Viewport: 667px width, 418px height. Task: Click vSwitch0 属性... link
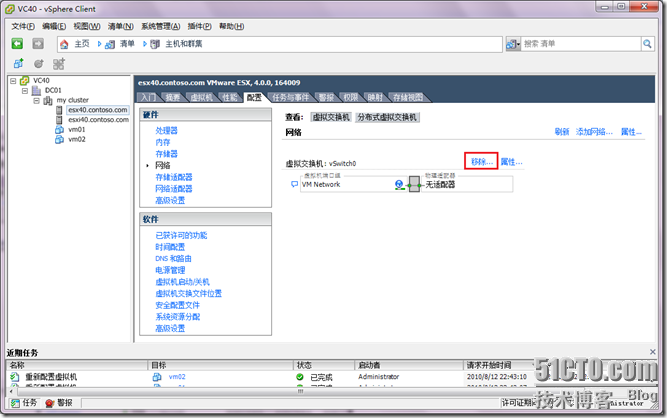(512, 162)
